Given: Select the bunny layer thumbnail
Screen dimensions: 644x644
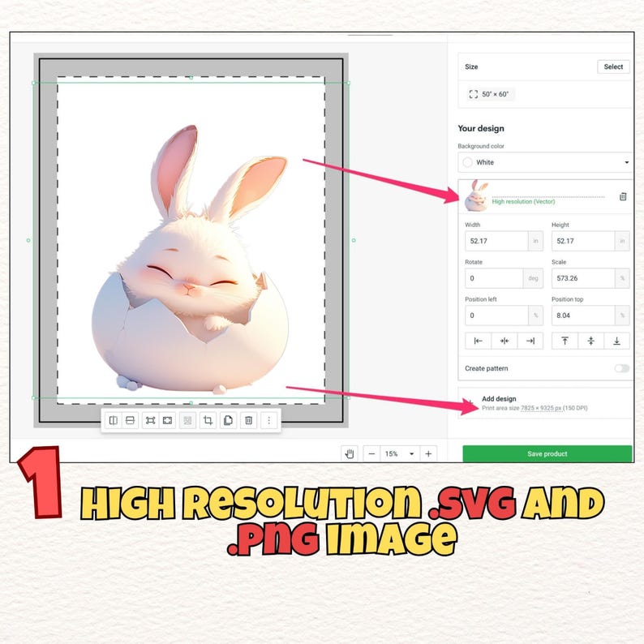Looking at the screenshot, I should (476, 195).
